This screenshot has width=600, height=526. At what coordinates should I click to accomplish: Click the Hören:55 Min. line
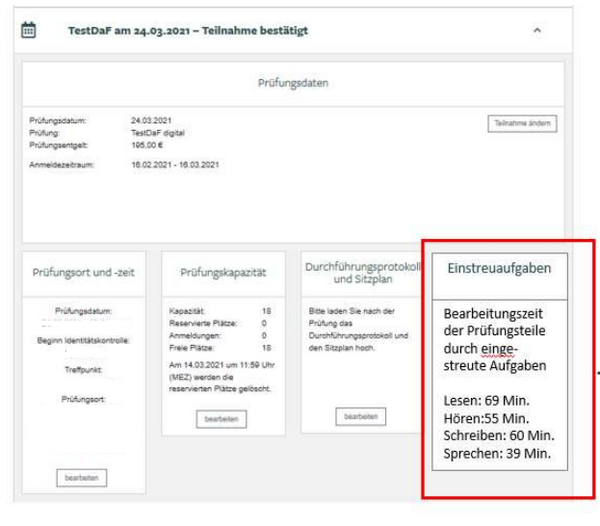tap(486, 419)
